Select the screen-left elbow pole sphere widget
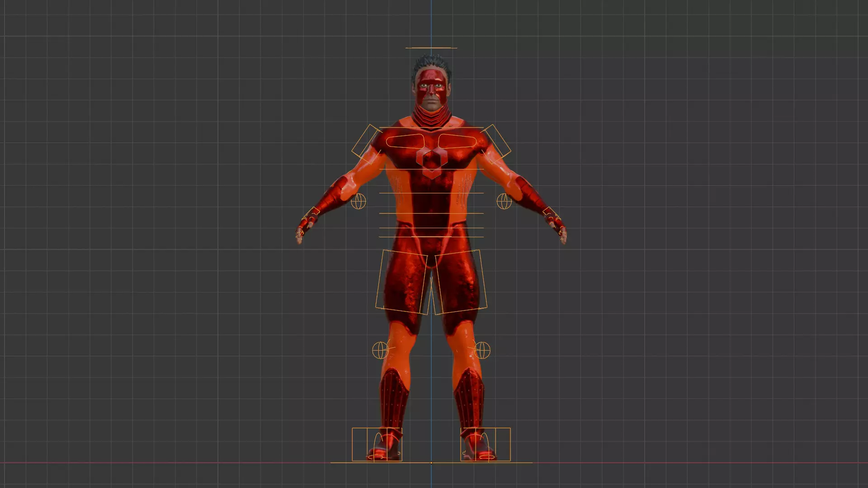Image resolution: width=868 pixels, height=488 pixels. pyautogui.click(x=358, y=201)
